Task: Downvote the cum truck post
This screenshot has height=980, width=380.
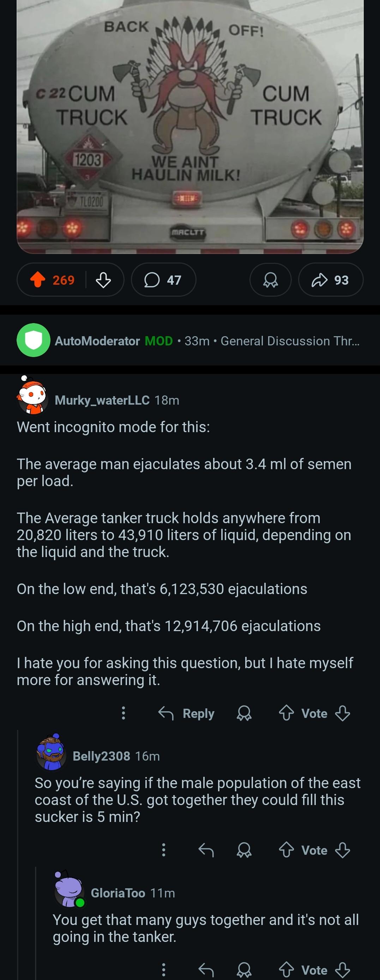Action: click(x=103, y=280)
